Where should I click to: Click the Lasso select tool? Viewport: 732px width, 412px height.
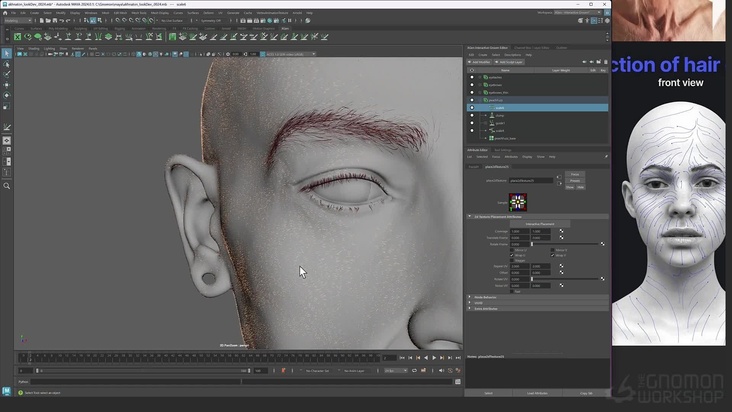point(7,64)
